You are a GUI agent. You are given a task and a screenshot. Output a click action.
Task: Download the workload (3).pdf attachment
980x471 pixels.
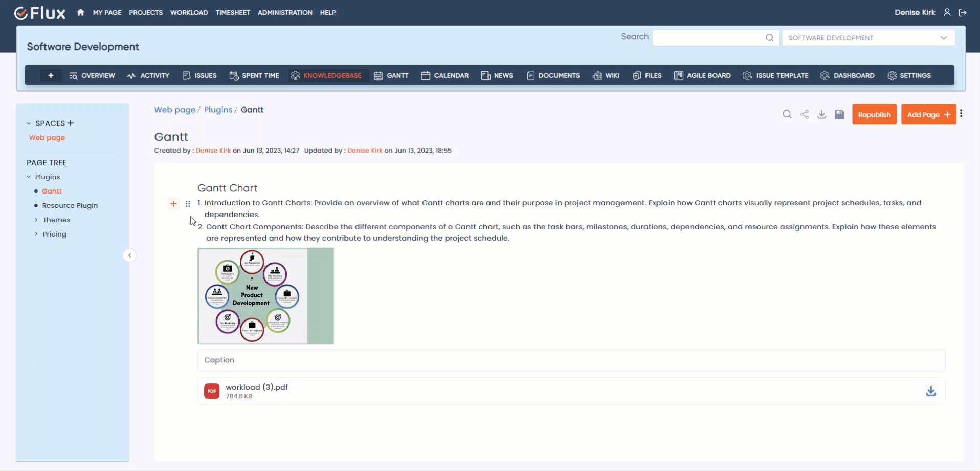[x=931, y=391]
